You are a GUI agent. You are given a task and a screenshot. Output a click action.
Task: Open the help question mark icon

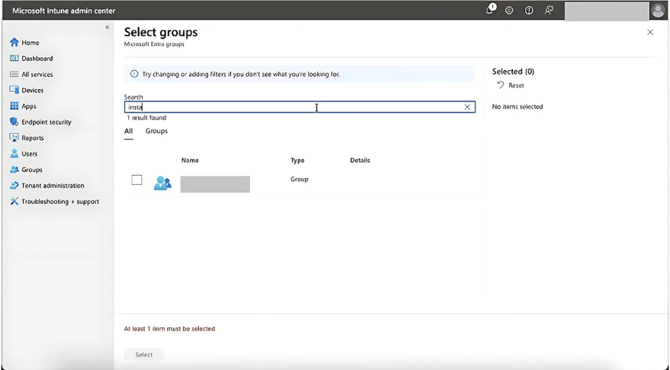[x=529, y=11]
